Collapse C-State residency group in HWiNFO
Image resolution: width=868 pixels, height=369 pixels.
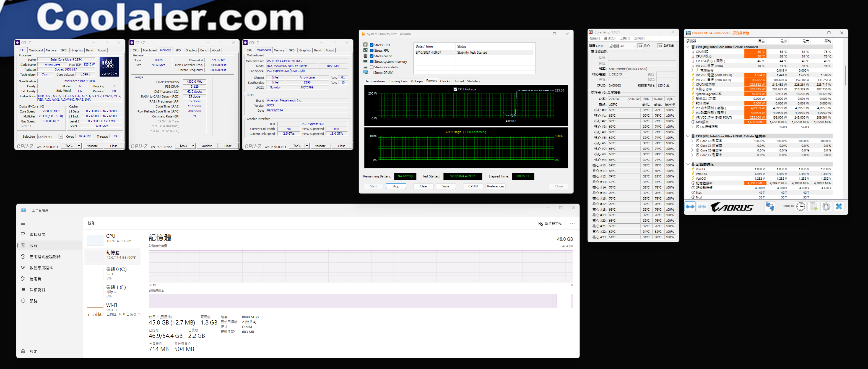pyautogui.click(x=688, y=136)
